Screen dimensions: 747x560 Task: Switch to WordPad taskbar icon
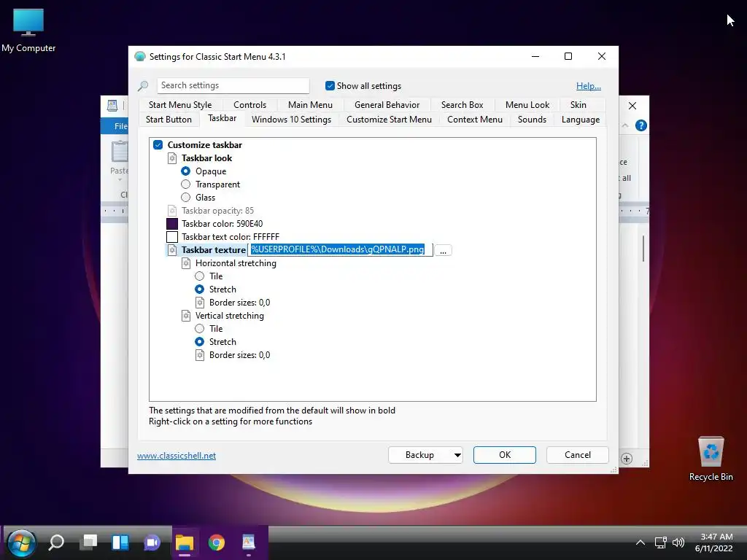click(248, 542)
